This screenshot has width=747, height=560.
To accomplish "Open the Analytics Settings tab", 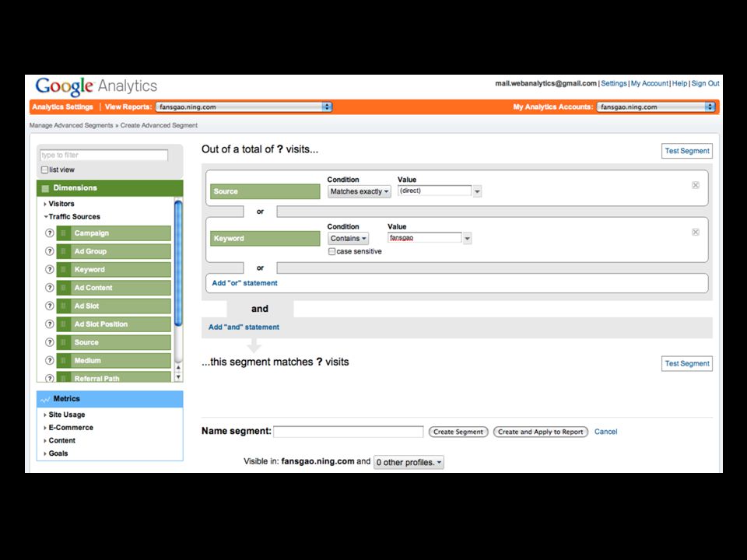I will click(x=62, y=107).
